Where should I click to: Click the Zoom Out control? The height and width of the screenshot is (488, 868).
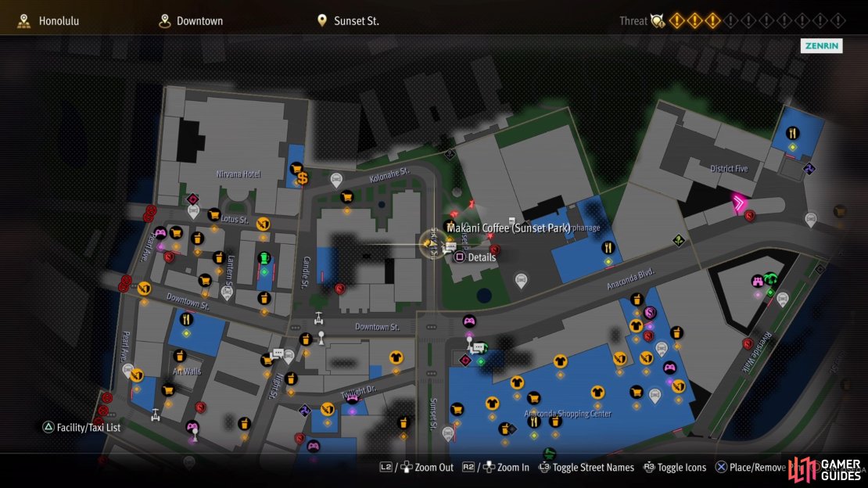point(416,468)
